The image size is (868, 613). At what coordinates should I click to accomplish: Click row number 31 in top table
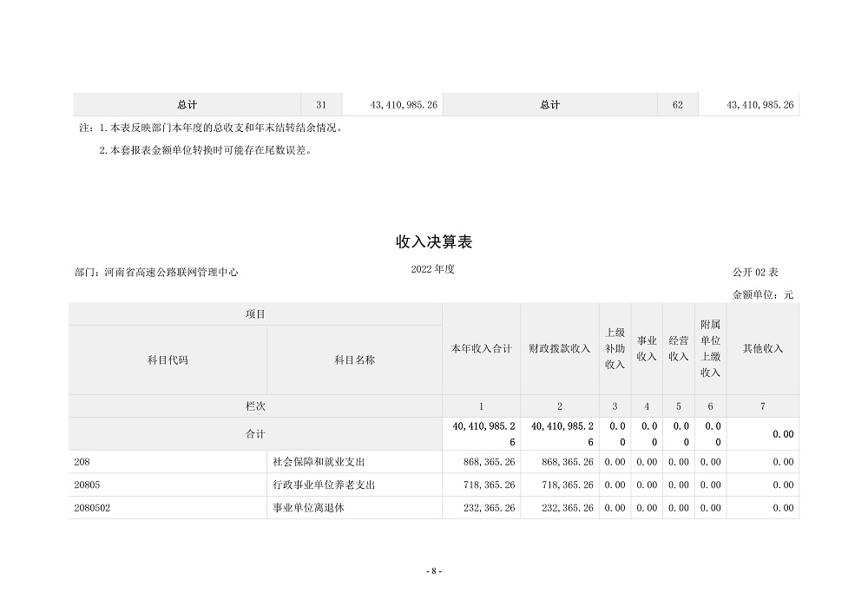(x=321, y=105)
